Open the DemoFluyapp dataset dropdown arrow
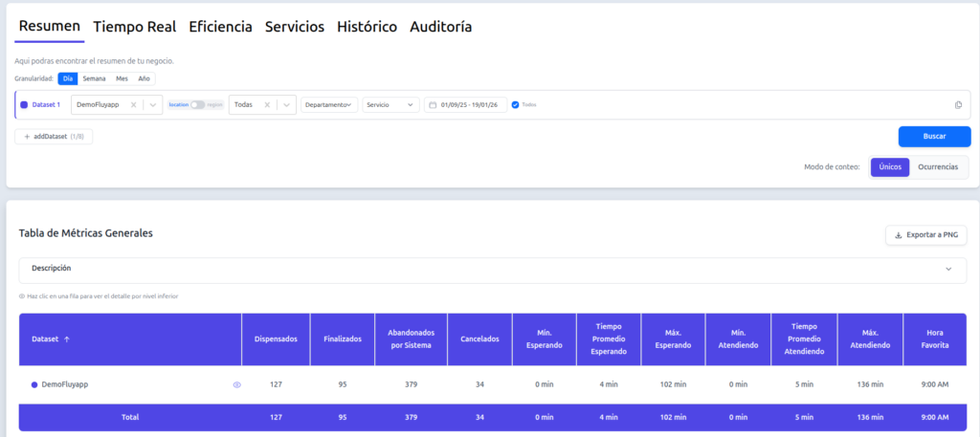 coord(153,105)
